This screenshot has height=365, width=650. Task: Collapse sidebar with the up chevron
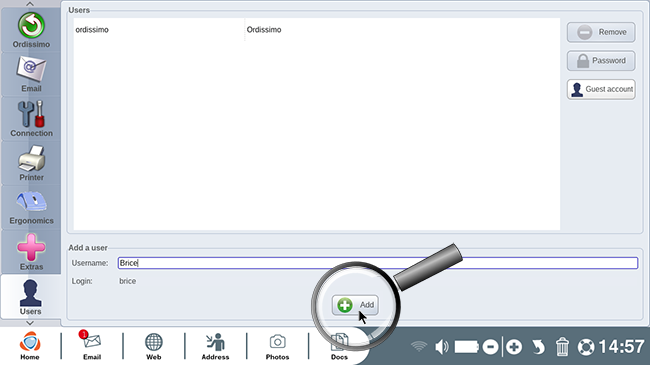pos(30,4)
